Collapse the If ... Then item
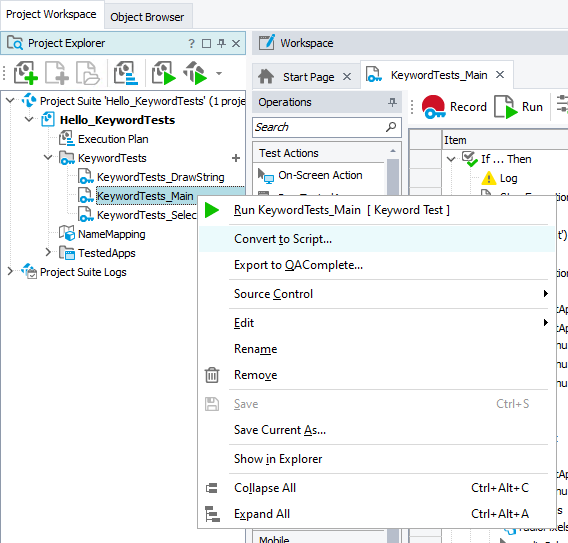 (451, 159)
